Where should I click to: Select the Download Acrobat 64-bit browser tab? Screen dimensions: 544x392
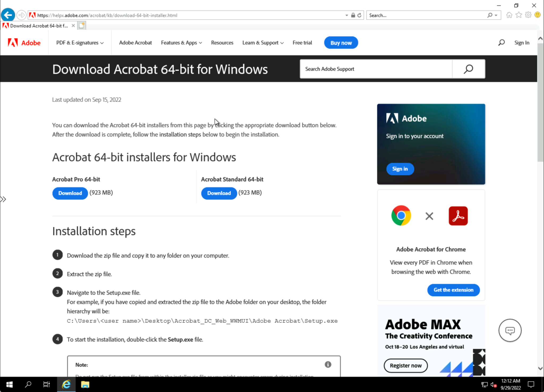point(39,26)
